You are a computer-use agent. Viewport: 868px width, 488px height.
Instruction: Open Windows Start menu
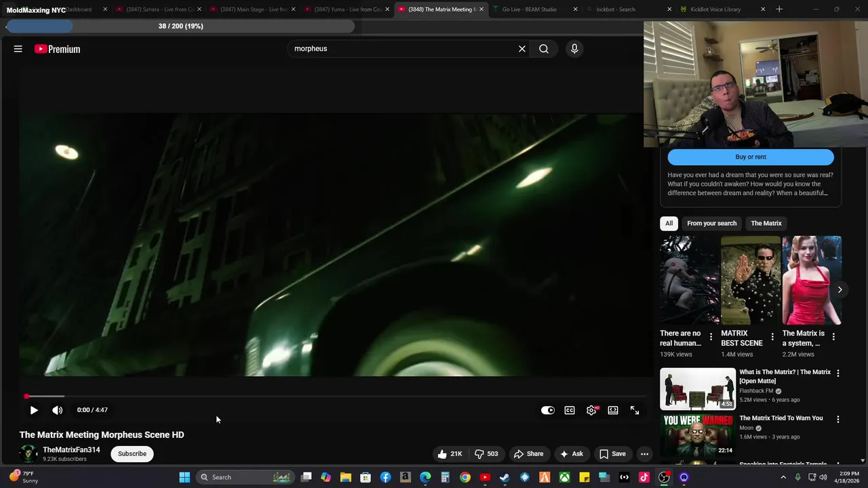coord(184,477)
